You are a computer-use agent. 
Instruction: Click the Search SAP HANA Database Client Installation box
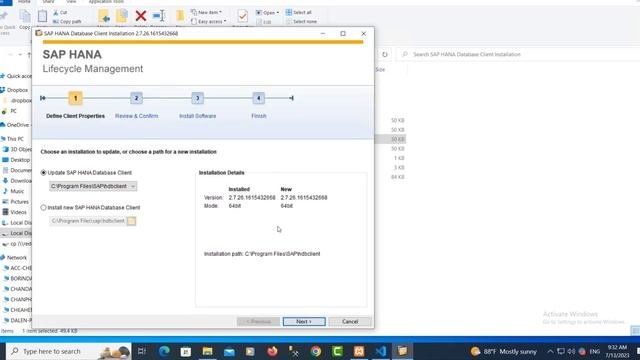click(518, 54)
